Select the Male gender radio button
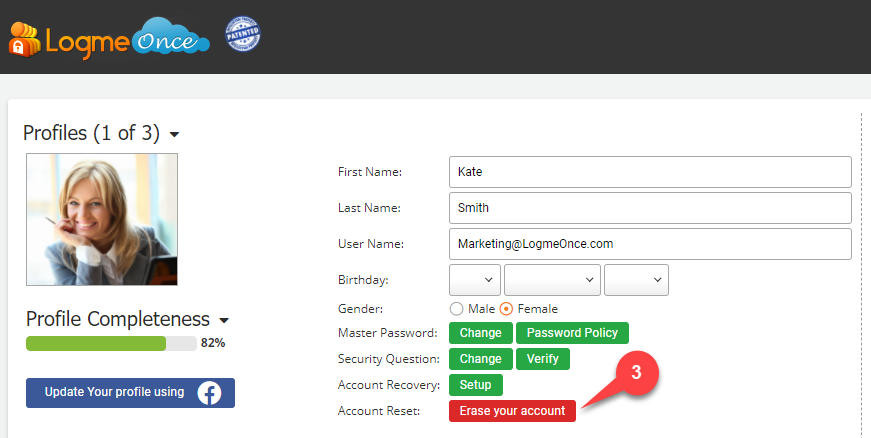Screen dimensions: 871x438 coord(456,309)
